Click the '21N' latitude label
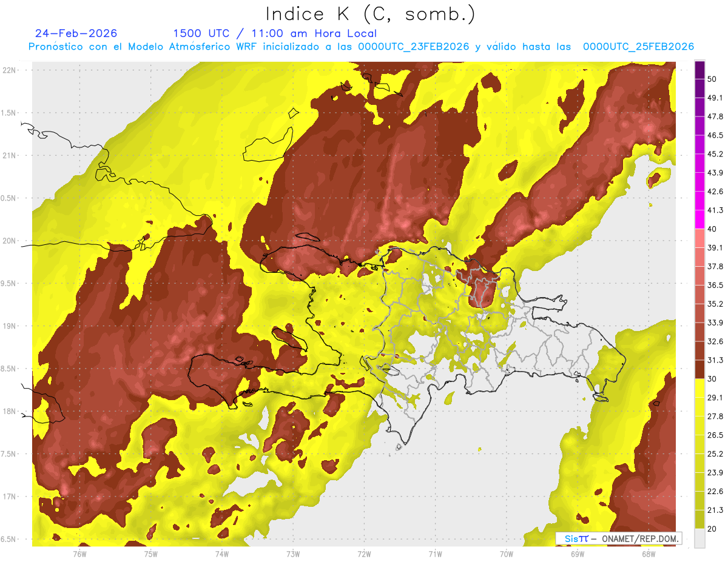This screenshot has height=562, width=728. (x=10, y=155)
